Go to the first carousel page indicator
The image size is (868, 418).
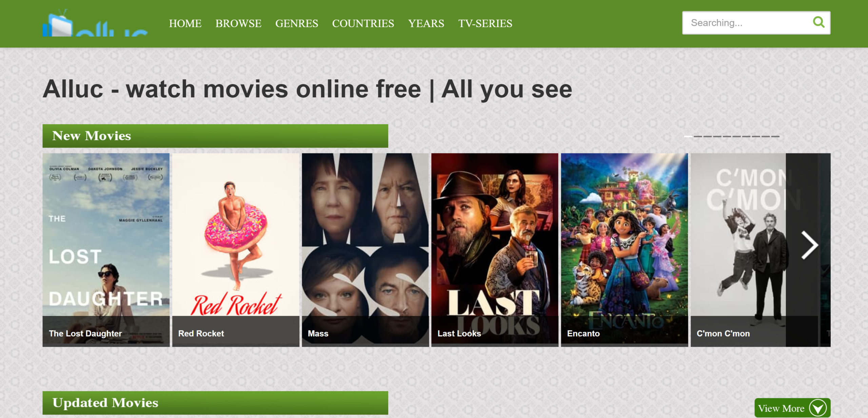click(x=688, y=136)
